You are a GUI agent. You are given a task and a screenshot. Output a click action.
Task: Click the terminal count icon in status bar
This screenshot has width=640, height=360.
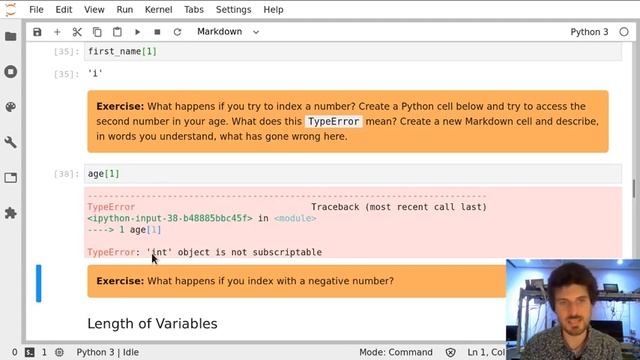click(30, 352)
